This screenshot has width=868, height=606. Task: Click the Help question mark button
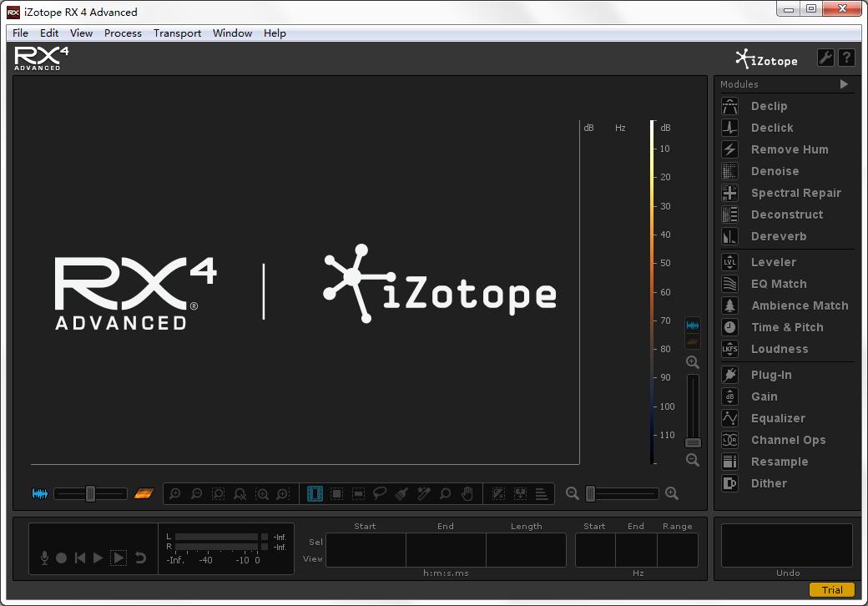point(846,58)
